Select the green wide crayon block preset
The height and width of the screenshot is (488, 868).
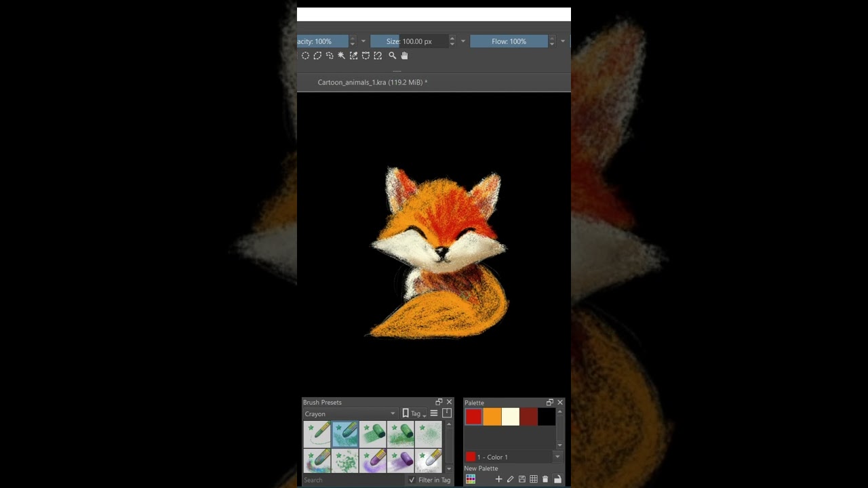(x=373, y=434)
